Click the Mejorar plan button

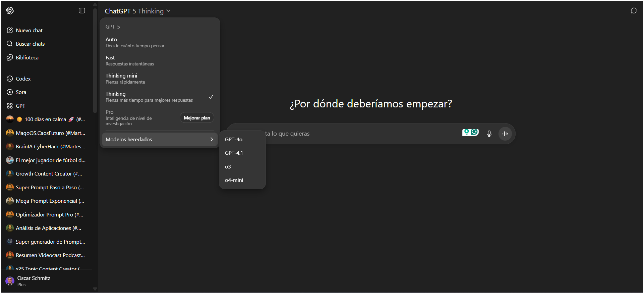197,118
